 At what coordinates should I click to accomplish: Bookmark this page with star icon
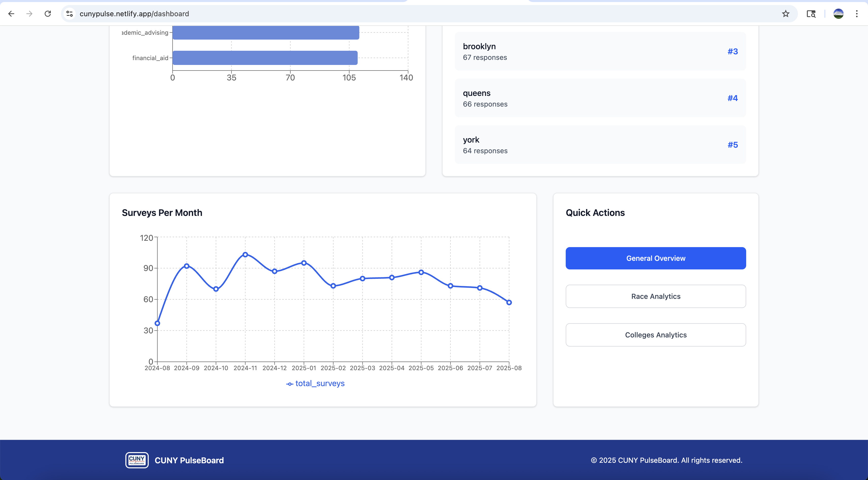point(786,14)
